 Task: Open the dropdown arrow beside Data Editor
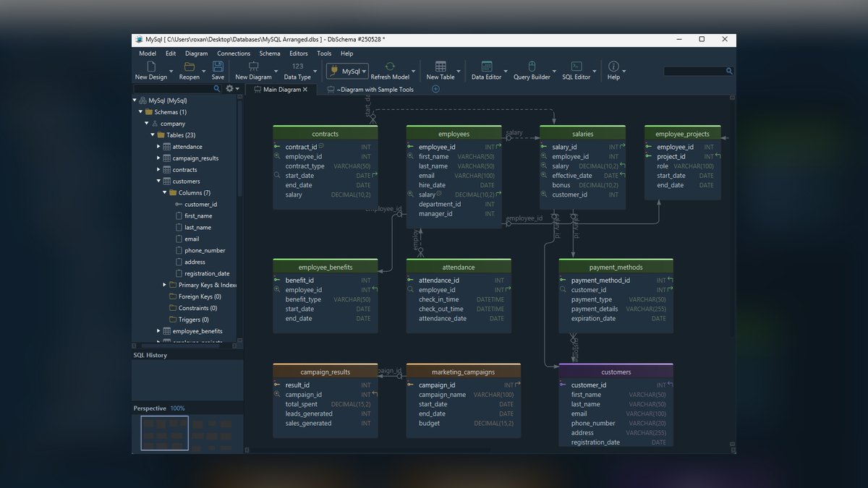coord(506,71)
